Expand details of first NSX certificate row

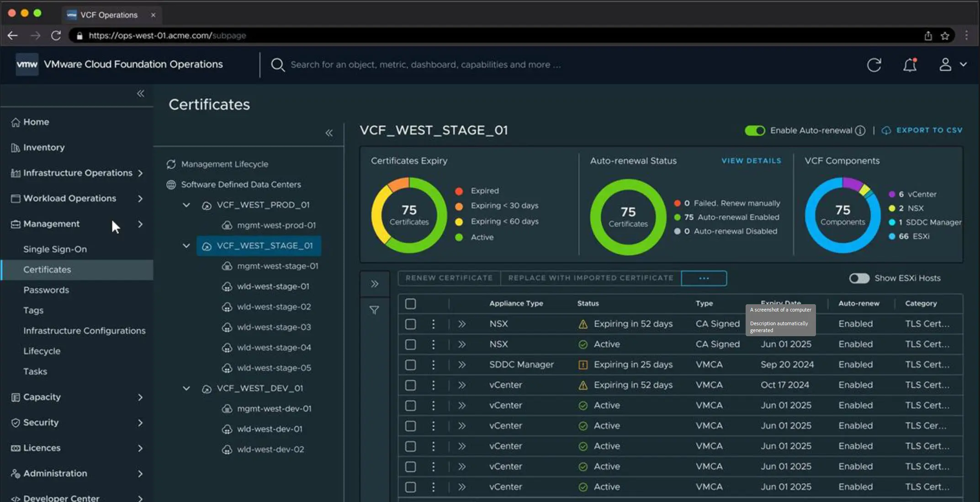coord(462,324)
